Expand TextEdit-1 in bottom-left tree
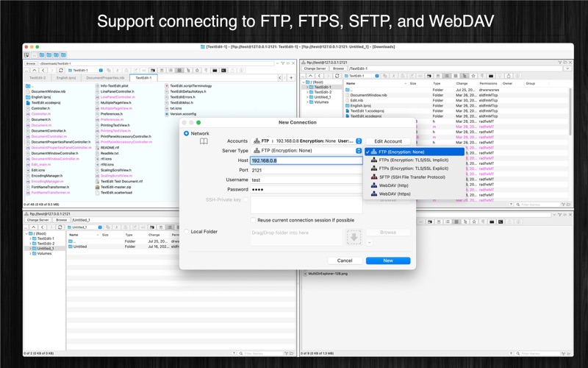 click(x=30, y=238)
